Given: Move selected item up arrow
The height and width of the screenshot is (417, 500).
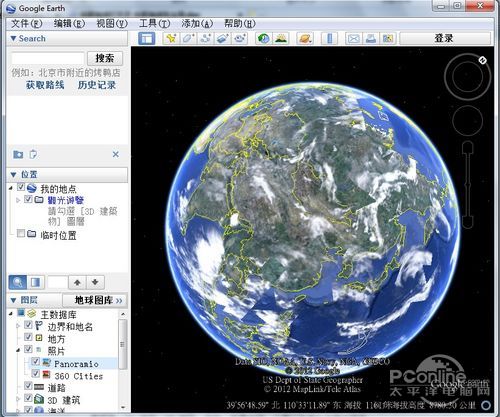Looking at the screenshot, I should [77, 282].
